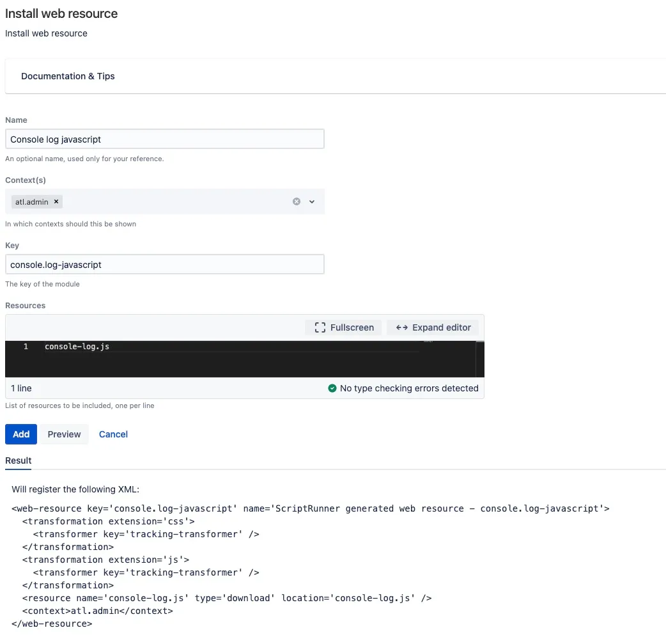The width and height of the screenshot is (666, 644).
Task: Click the 'Install web resource' page heading
Action: coord(61,13)
